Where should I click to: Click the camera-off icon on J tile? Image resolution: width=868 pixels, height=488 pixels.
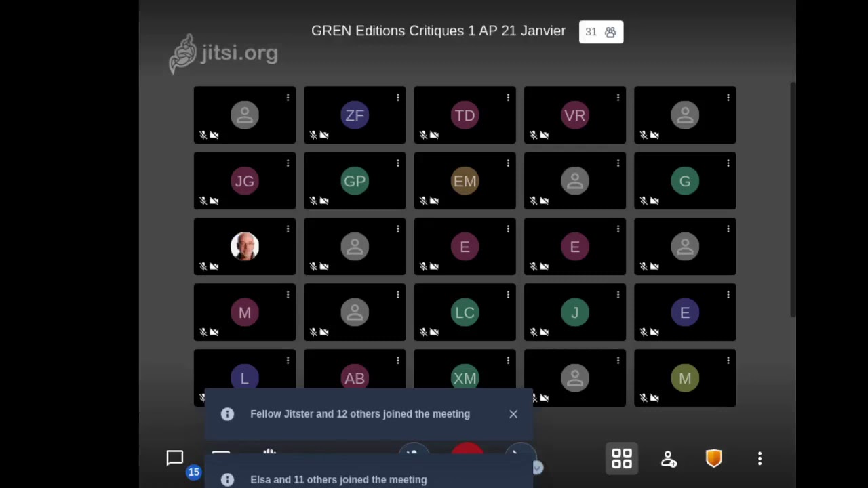click(x=544, y=332)
